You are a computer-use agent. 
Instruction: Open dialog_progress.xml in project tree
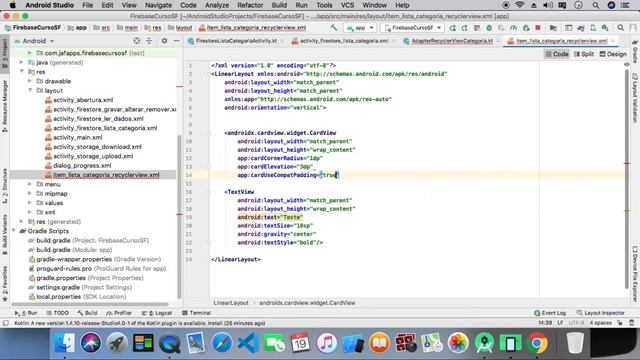point(82,165)
